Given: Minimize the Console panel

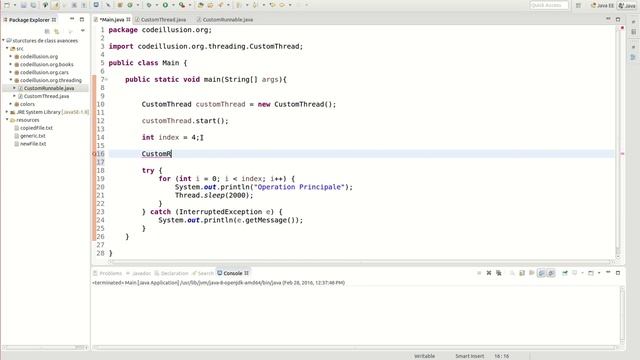Looking at the screenshot, I should pos(608,272).
